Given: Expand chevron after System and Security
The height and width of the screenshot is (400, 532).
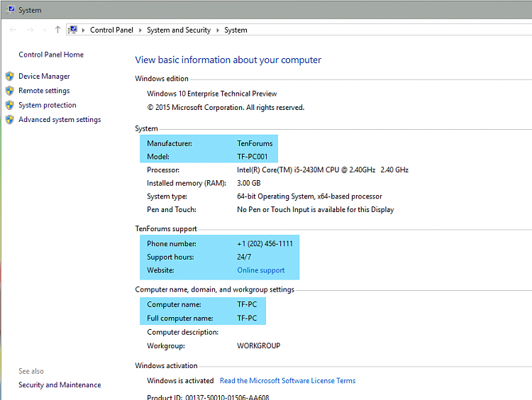Looking at the screenshot, I should pos(218,30).
